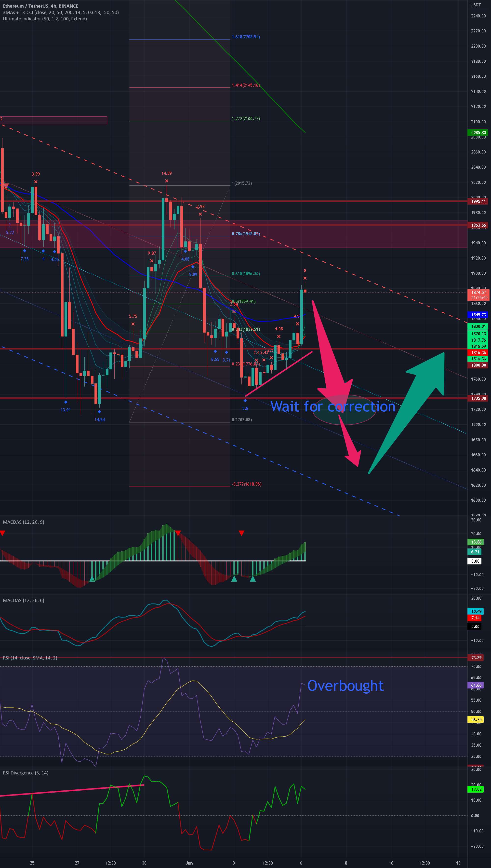
Task: Click the 1.618(2208.94) Fibonacci label
Action: (x=246, y=37)
